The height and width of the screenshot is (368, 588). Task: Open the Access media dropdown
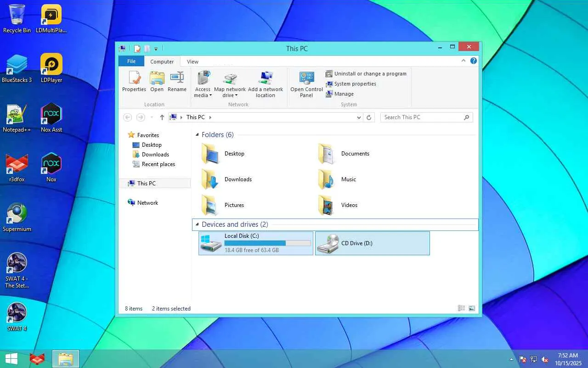coord(203,85)
